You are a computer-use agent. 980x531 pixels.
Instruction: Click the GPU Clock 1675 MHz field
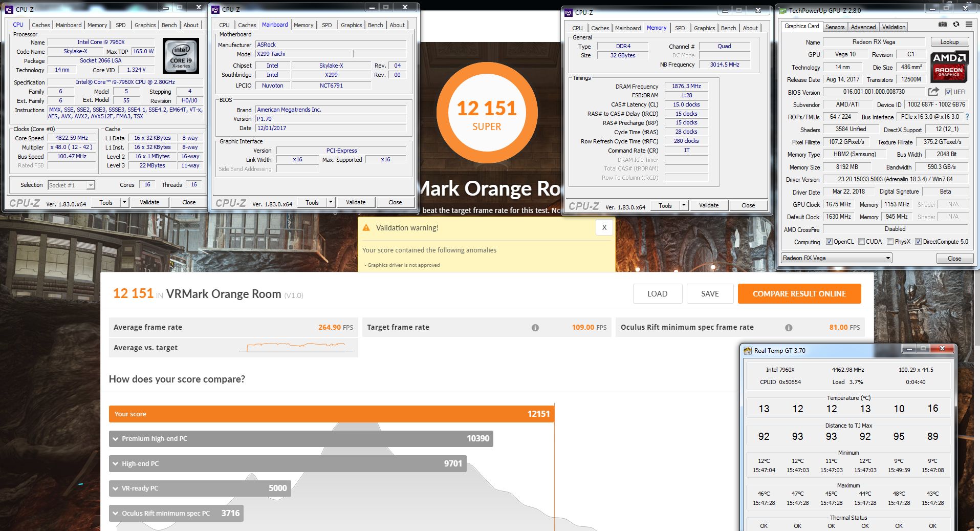pos(838,204)
